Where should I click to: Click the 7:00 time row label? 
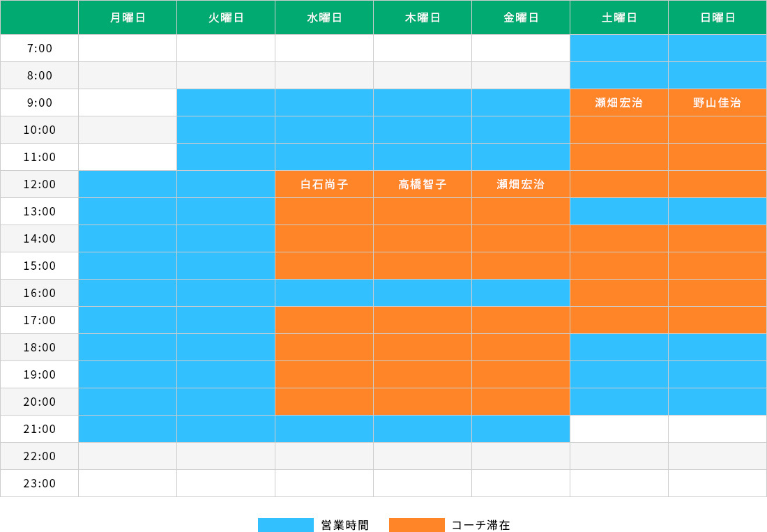(x=40, y=49)
